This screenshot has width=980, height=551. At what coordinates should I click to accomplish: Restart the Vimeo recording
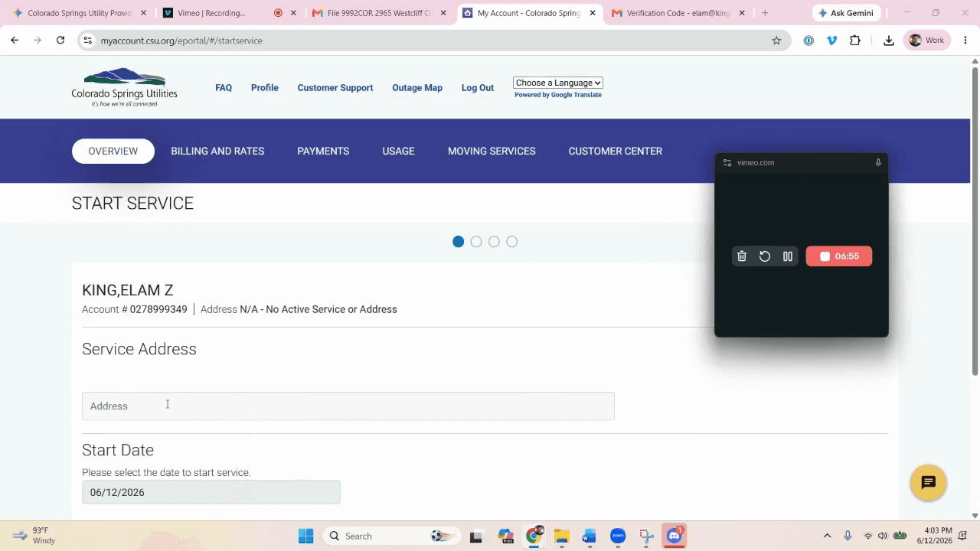765,256
